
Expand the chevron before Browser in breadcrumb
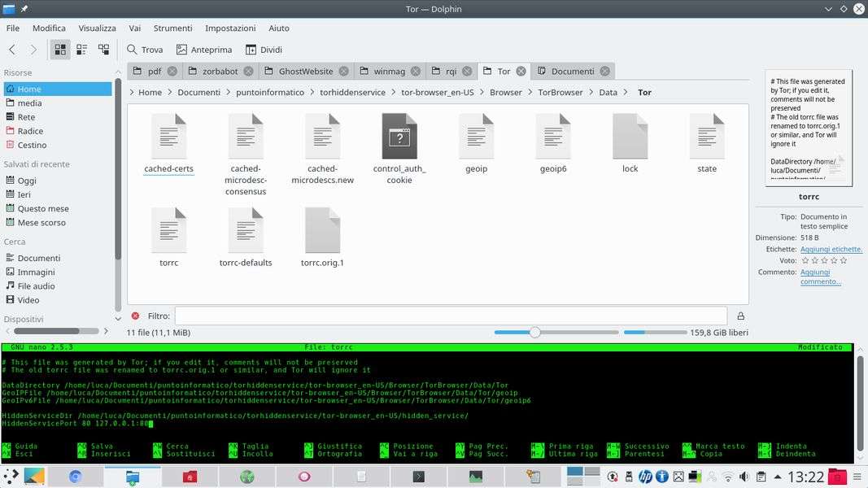[483, 93]
